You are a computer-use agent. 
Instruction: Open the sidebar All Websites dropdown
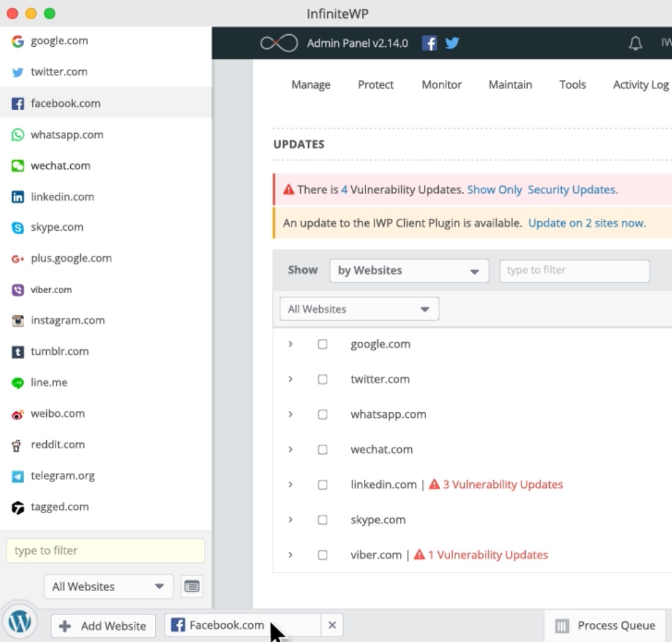point(109,586)
